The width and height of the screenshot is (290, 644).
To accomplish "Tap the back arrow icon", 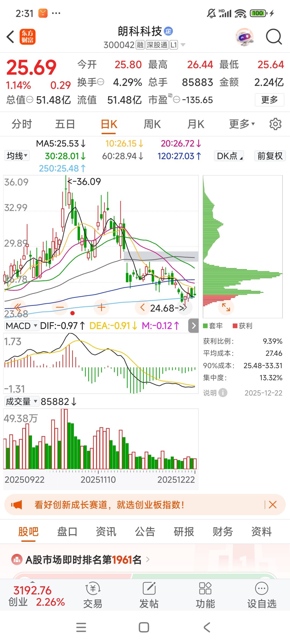I will (10, 37).
